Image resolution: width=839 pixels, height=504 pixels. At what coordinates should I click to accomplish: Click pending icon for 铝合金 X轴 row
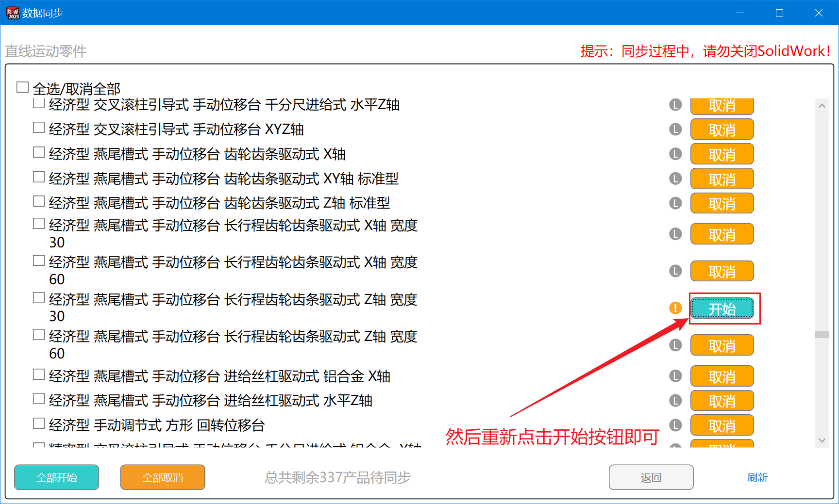tap(675, 376)
